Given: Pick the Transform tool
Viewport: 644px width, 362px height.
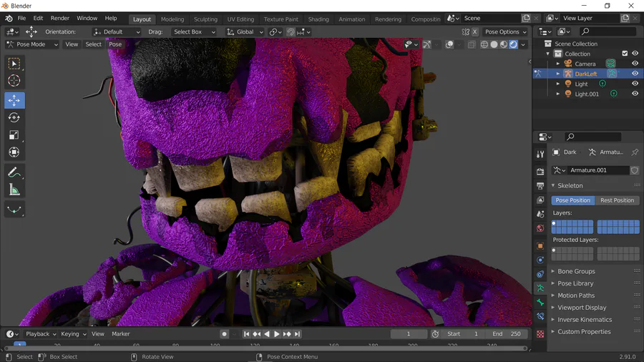Looking at the screenshot, I should pyautogui.click(x=14, y=152).
